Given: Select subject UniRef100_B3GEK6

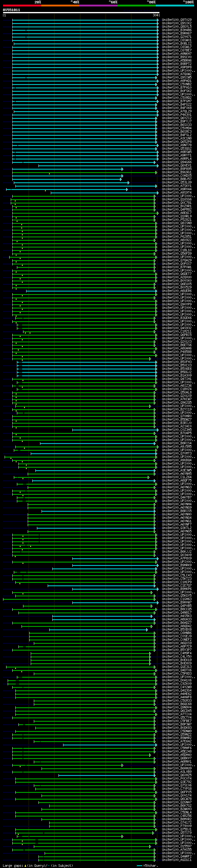Looking at the screenshot, I should [176, 318].
